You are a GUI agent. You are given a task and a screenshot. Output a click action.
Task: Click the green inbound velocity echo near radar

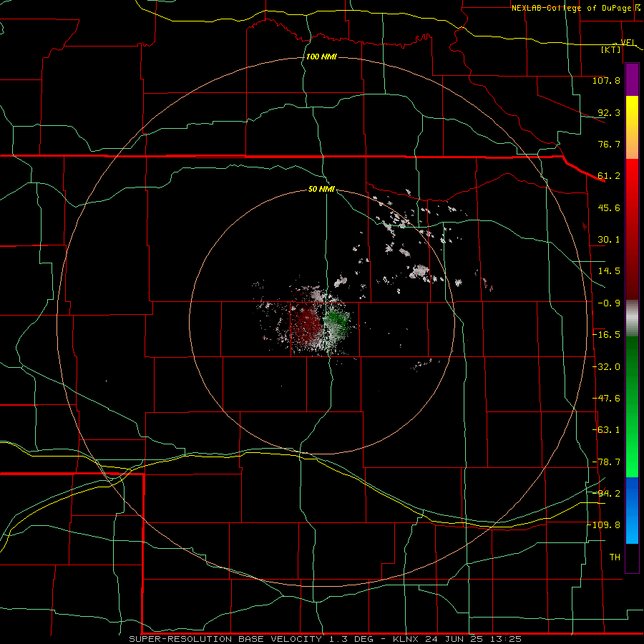point(338,320)
